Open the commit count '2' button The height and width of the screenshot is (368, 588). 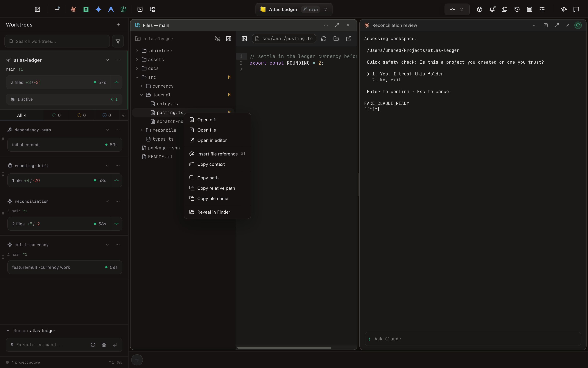coord(457,9)
